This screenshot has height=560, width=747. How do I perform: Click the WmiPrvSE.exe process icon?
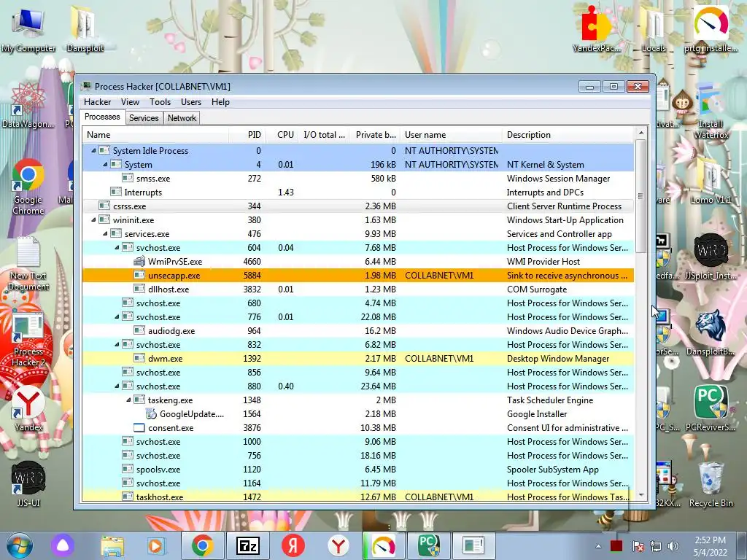coord(139,262)
